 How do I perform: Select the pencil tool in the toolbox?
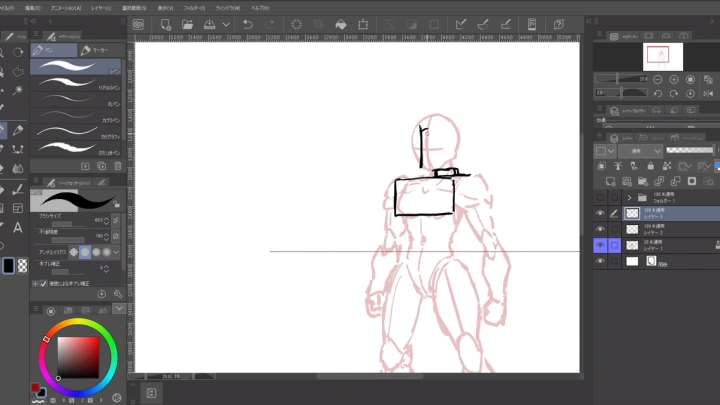click(x=18, y=130)
